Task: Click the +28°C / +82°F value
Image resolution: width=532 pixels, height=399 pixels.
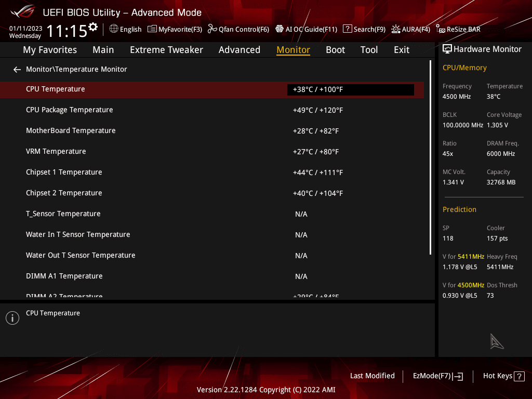Action: (x=316, y=131)
